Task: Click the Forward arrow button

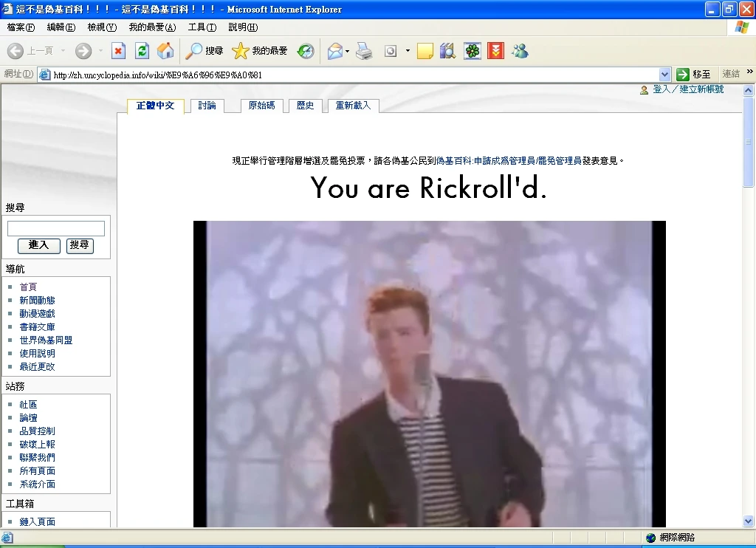Action: pos(83,51)
